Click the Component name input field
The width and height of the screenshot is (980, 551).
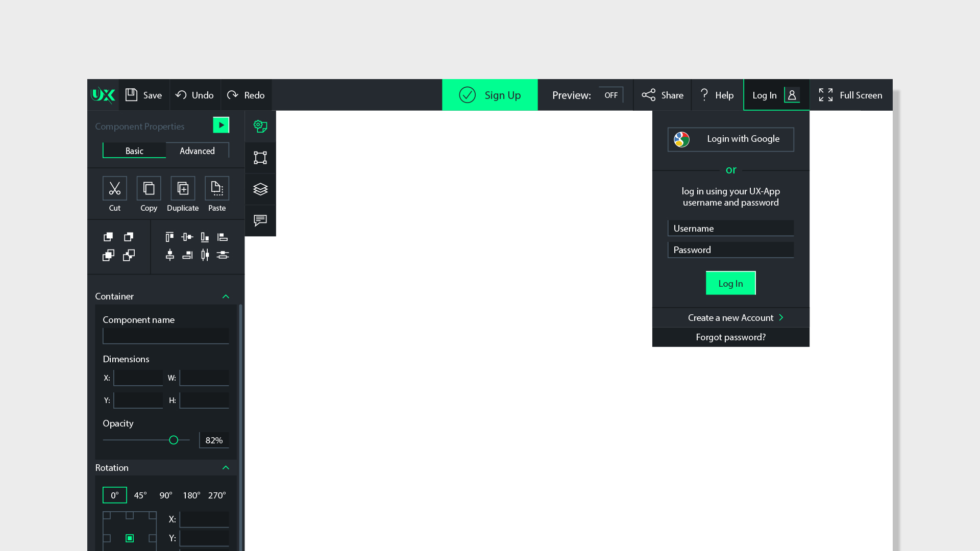tap(166, 336)
